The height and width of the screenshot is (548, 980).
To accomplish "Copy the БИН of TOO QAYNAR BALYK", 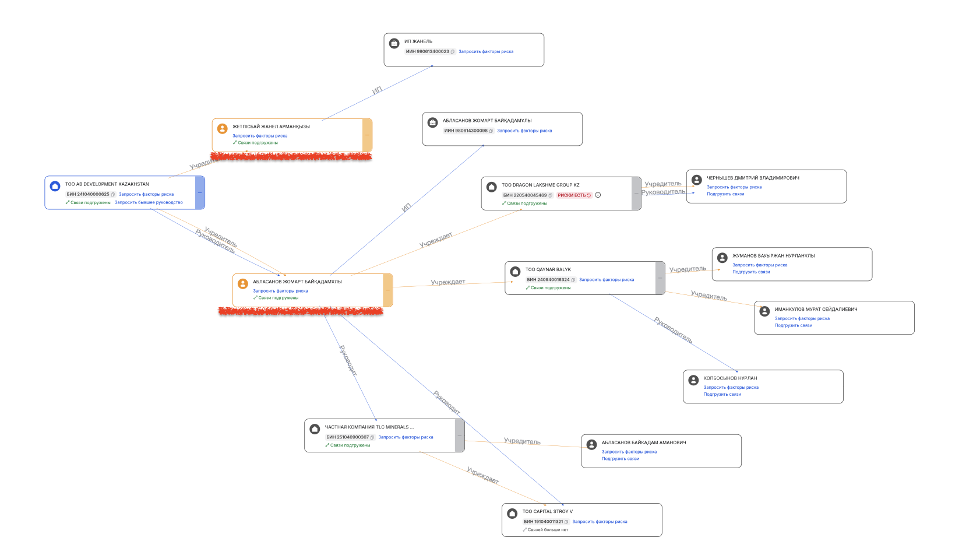I will click(x=573, y=280).
